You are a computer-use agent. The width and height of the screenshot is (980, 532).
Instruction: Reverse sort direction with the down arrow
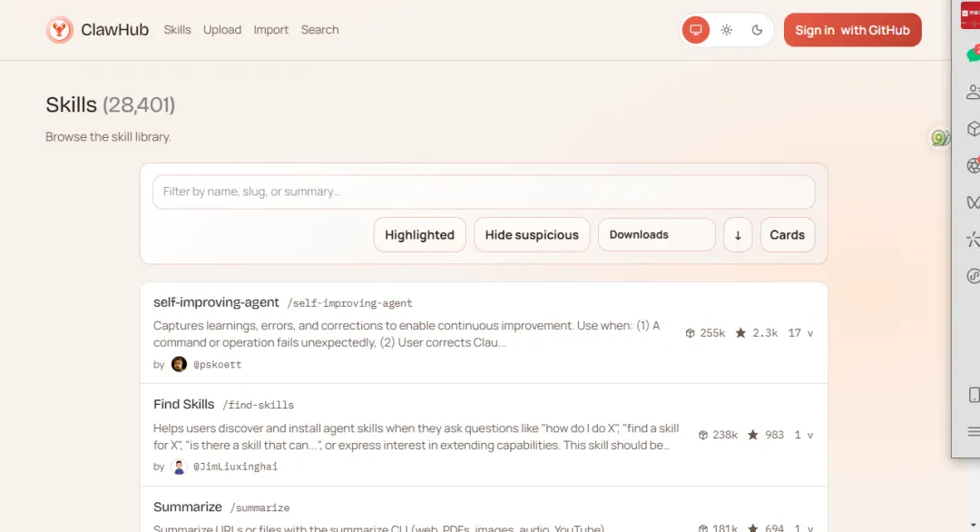coord(738,234)
